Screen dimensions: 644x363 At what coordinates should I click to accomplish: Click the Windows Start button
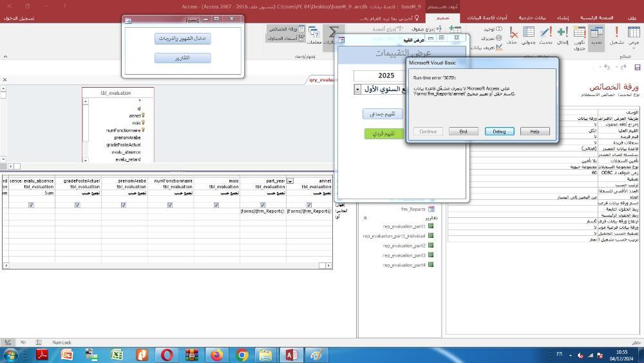[10, 355]
